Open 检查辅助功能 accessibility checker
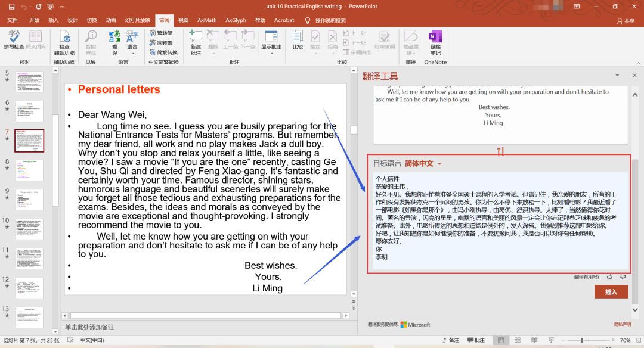Image resolution: width=644 pixels, height=348 pixels. click(x=64, y=43)
